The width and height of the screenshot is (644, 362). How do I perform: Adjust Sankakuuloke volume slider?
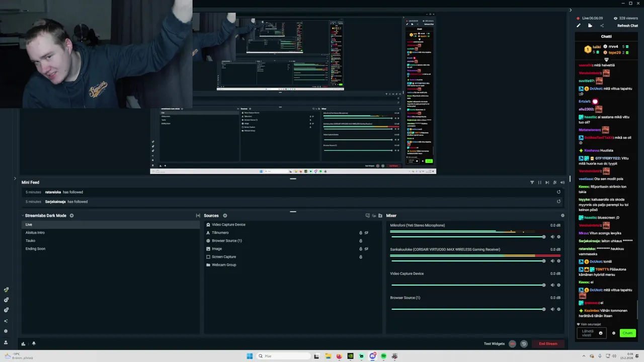(x=468, y=261)
